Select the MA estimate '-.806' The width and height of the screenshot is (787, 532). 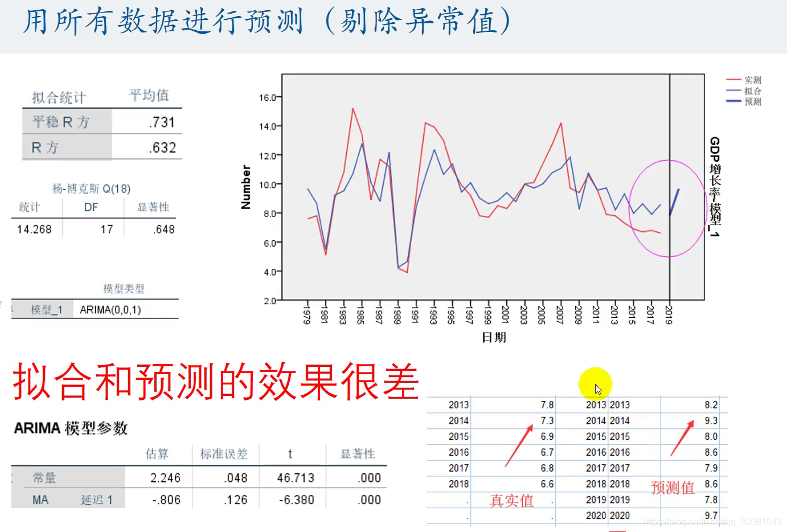click(x=166, y=500)
